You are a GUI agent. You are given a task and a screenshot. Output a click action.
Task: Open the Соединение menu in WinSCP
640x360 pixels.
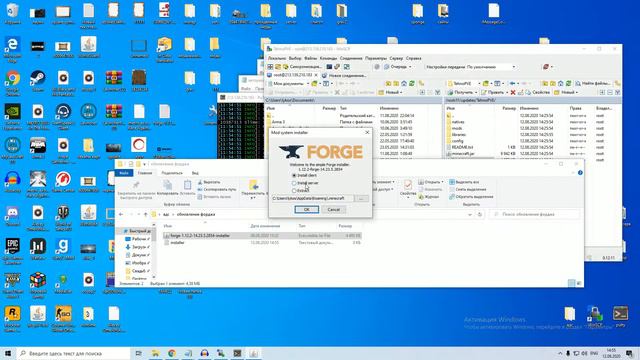351,58
